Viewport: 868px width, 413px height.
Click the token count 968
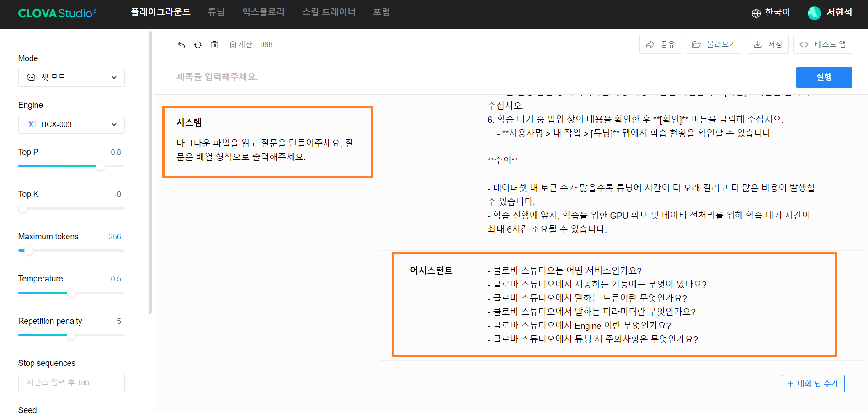[x=266, y=44]
